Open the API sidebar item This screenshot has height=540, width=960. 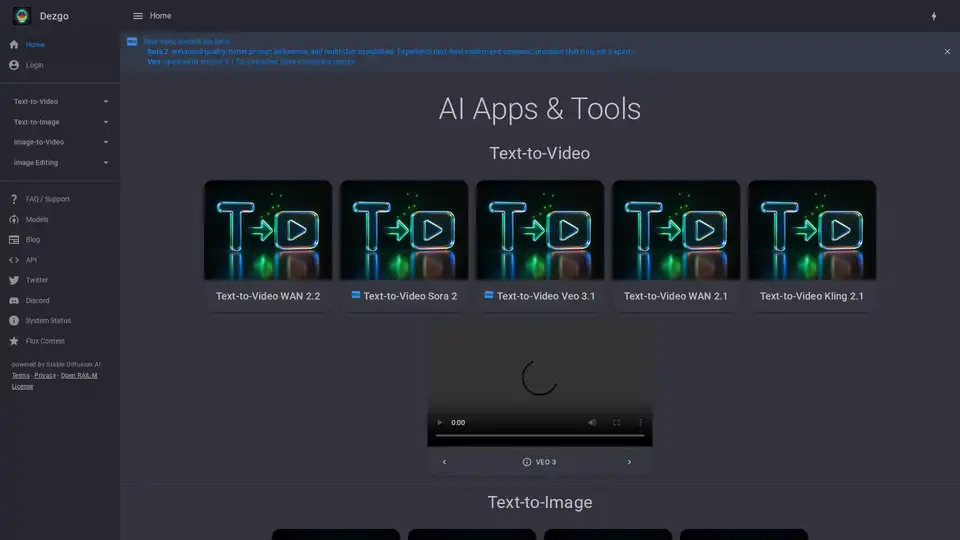point(31,260)
